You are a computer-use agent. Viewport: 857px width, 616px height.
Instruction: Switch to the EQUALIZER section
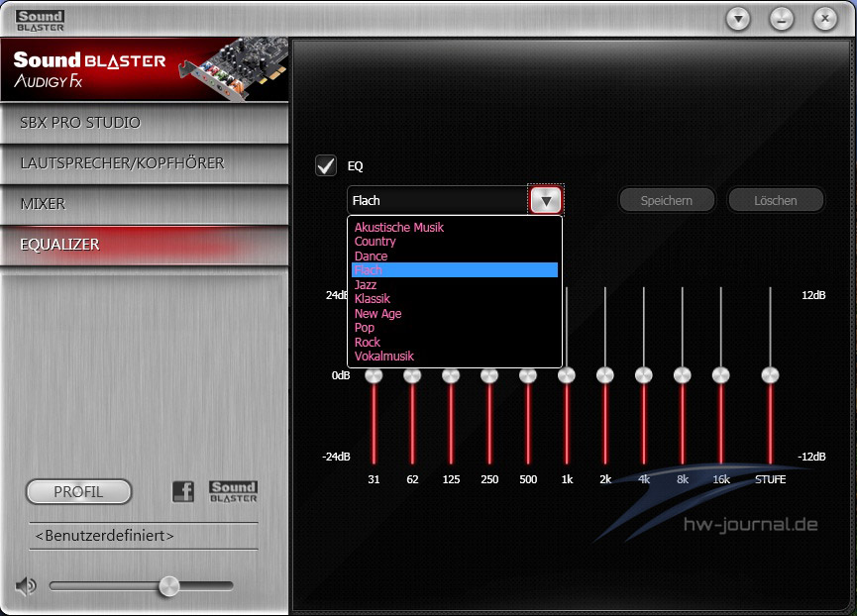point(145,245)
